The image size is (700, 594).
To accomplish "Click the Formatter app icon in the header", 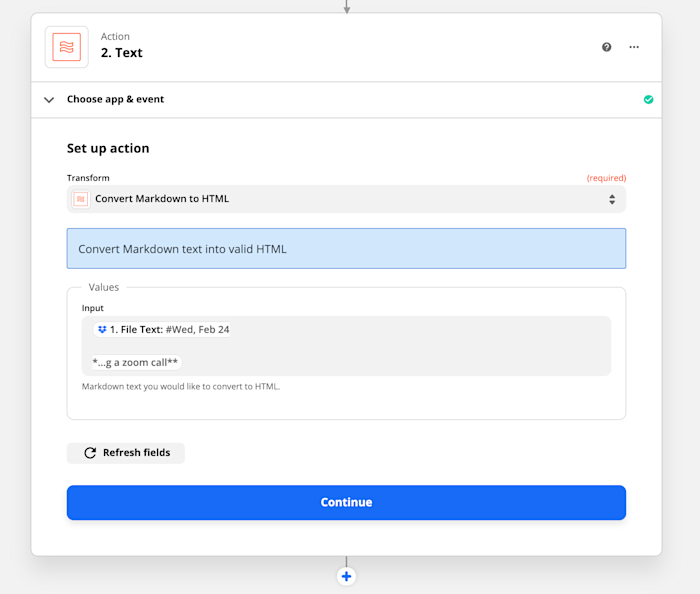I will point(67,47).
